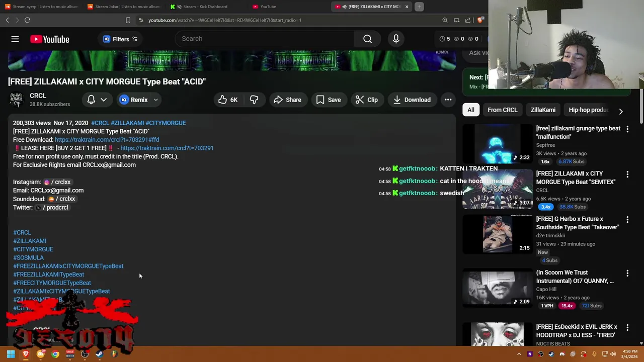Open options menu for malfunction video
This screenshot has width=644, height=362.
tap(627, 129)
